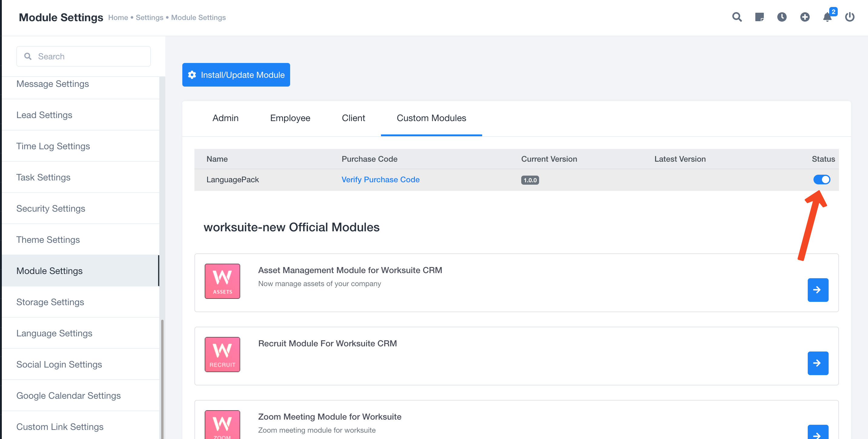Click the search magnifier icon in header
868x439 pixels.
[x=737, y=17]
